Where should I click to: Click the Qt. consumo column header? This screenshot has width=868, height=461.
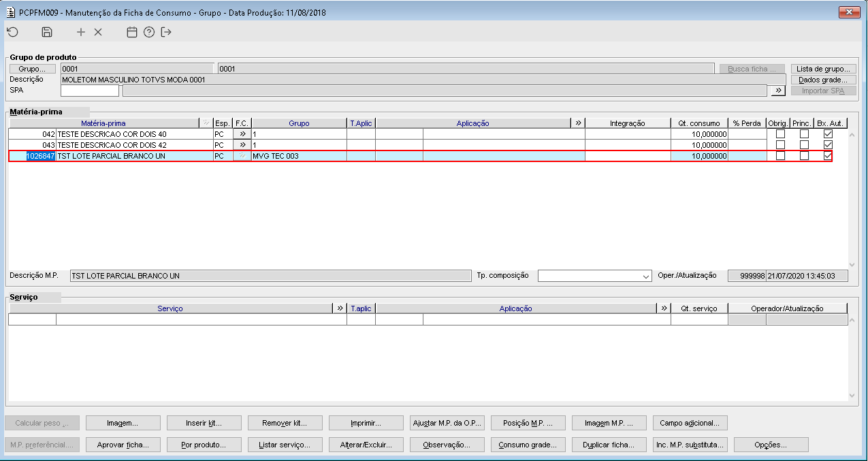click(x=699, y=123)
